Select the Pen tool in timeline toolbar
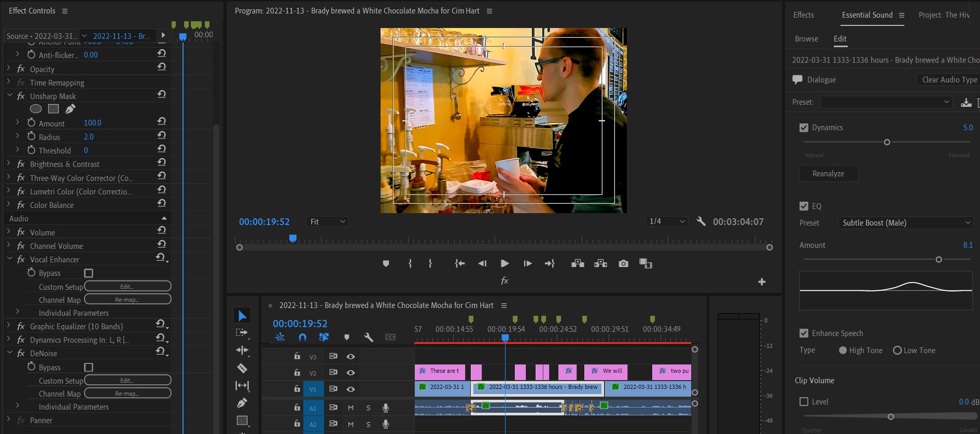Image resolution: width=980 pixels, height=434 pixels. (x=242, y=403)
